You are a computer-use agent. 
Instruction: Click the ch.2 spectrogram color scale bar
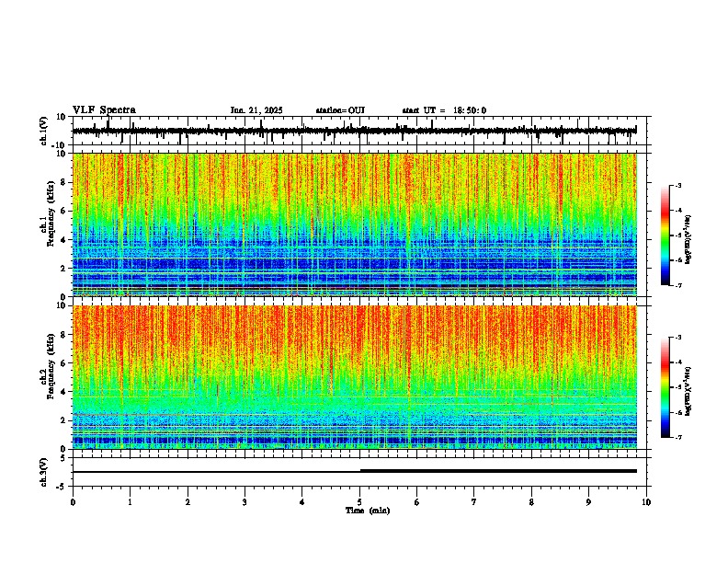pyautogui.click(x=665, y=387)
